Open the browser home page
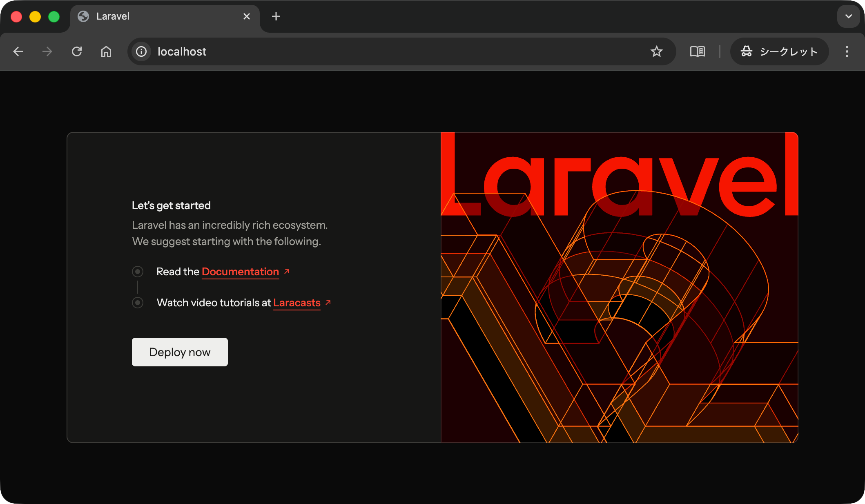 [x=106, y=51]
